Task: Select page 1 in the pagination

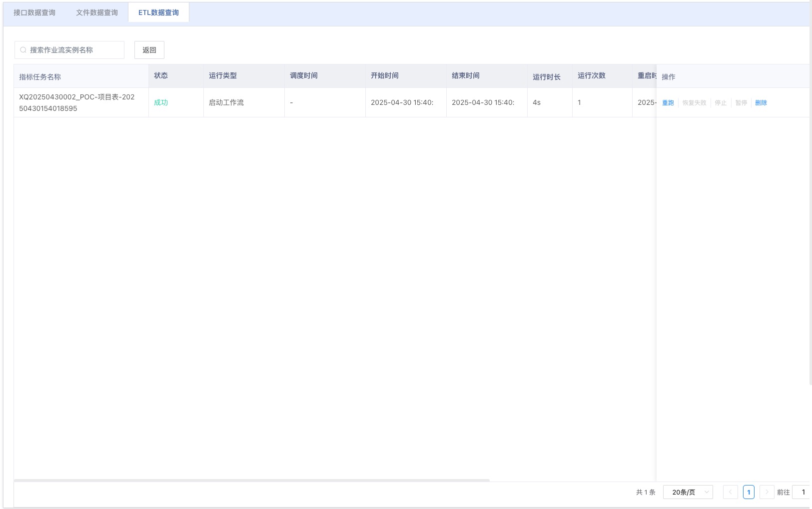Action: pyautogui.click(x=749, y=492)
